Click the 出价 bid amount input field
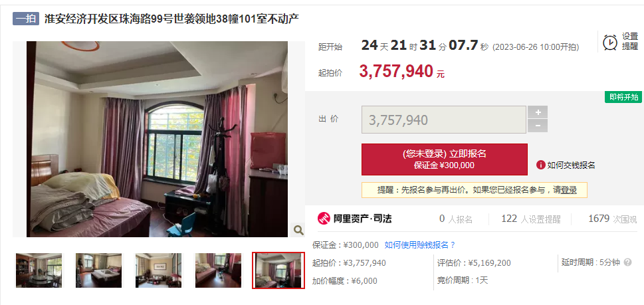The width and height of the screenshot is (644, 305). (443, 120)
